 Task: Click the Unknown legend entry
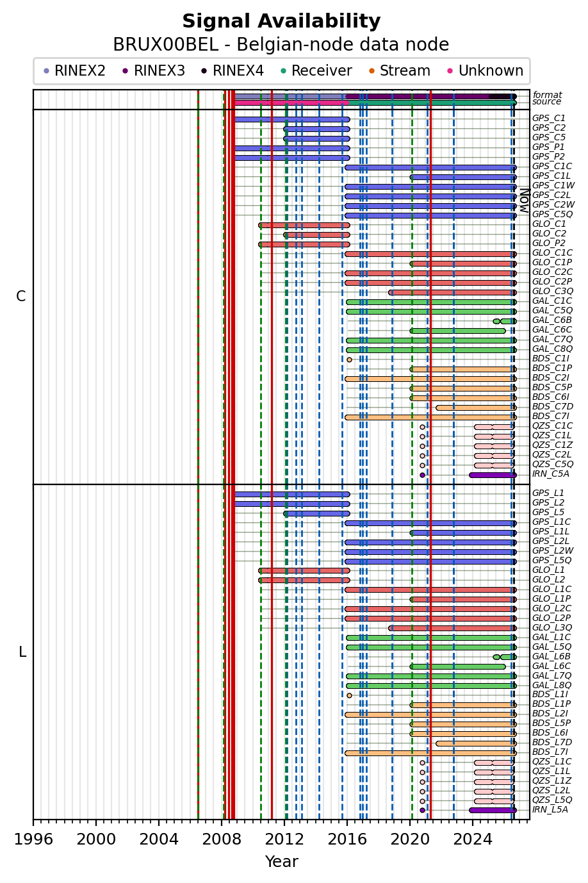[485, 71]
